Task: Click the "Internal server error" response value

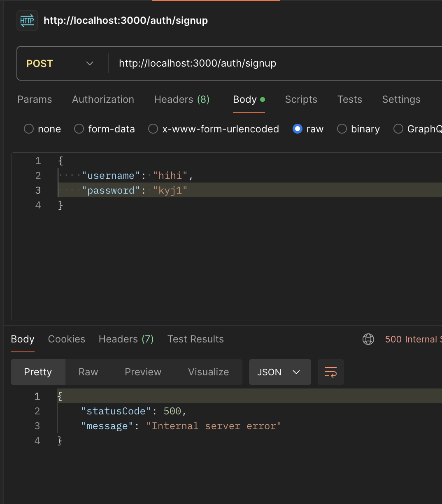Action: 214,426
